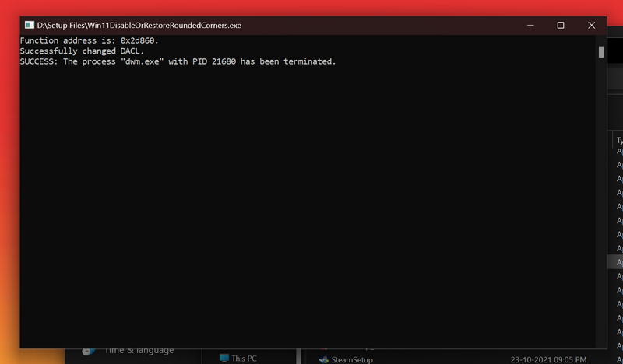Screen dimensions: 623x364
Task: Click the dwm.exe terminated SUCCESS message
Action: coord(178,61)
